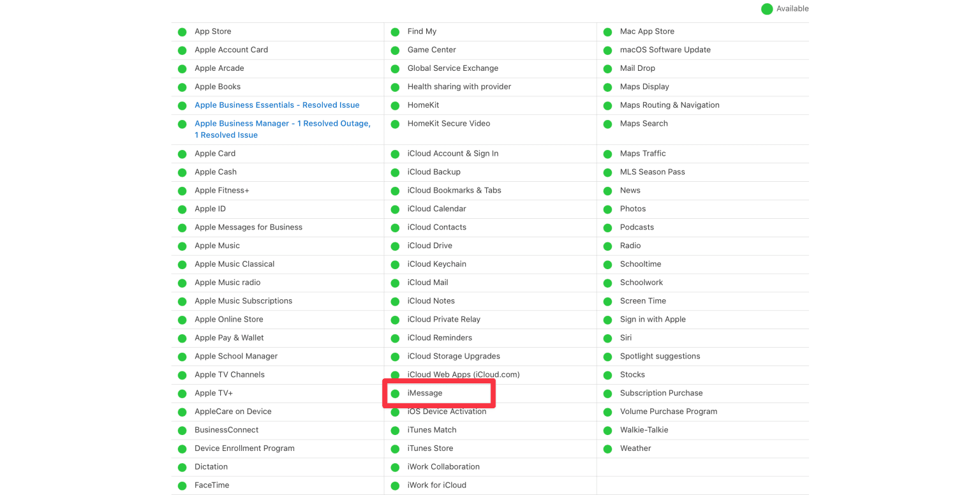980x495 pixels.
Task: Select the iMessage service row
Action: (x=425, y=393)
